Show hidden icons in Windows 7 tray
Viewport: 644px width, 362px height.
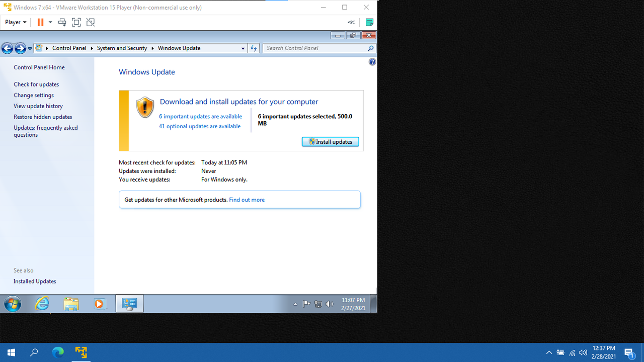tap(295, 304)
